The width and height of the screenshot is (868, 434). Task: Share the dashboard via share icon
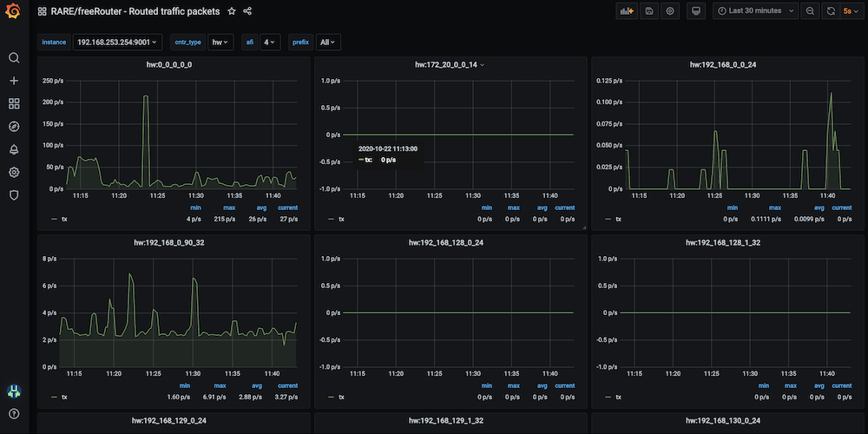pos(247,11)
